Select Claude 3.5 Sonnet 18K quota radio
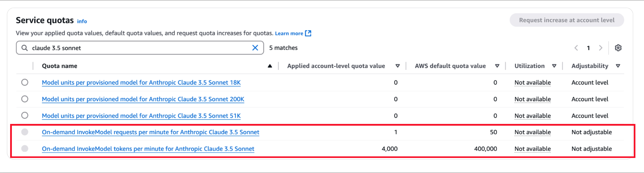 [x=25, y=82]
